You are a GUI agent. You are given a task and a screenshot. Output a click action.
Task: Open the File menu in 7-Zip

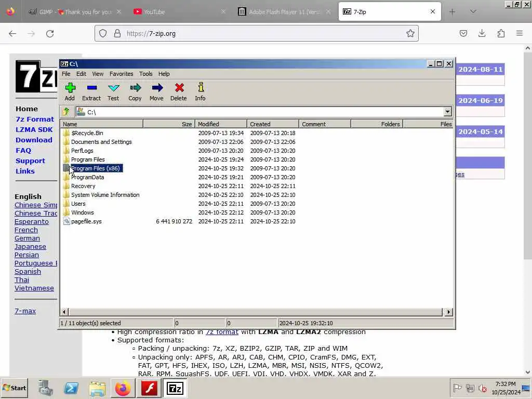(x=66, y=74)
